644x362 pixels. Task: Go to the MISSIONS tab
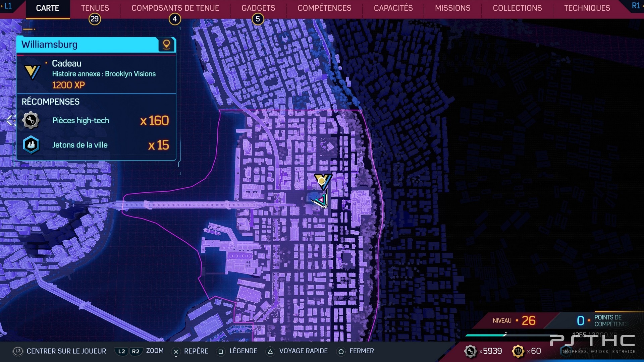(452, 8)
